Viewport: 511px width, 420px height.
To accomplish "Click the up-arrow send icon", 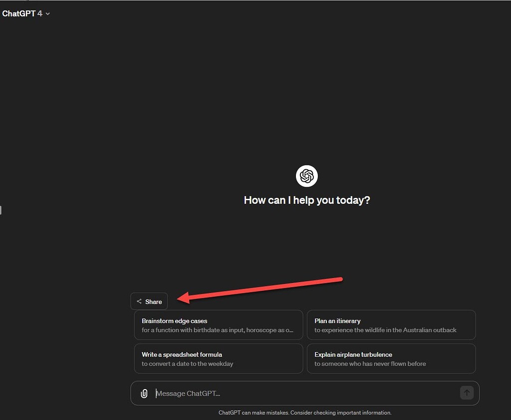I will [467, 393].
